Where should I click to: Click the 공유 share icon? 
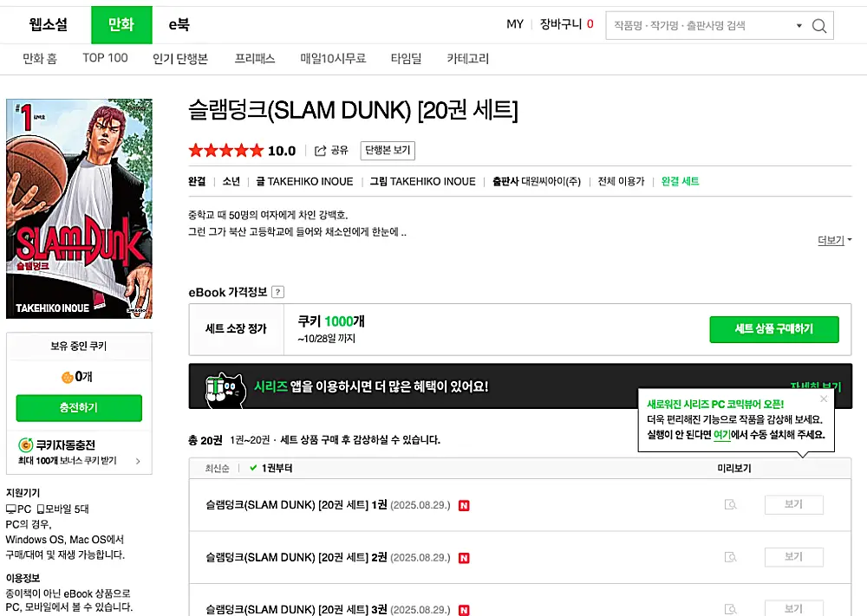[x=320, y=151]
